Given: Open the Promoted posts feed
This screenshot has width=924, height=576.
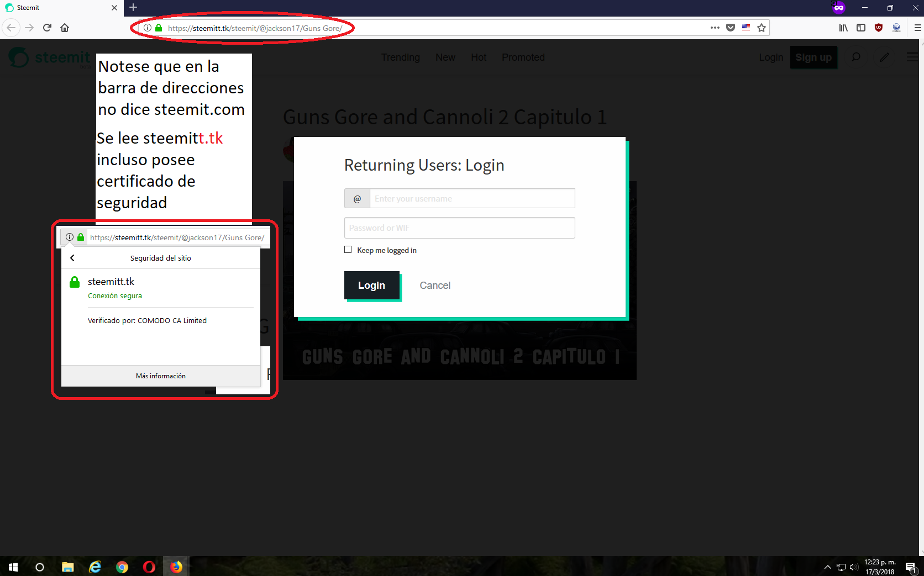Looking at the screenshot, I should 523,57.
